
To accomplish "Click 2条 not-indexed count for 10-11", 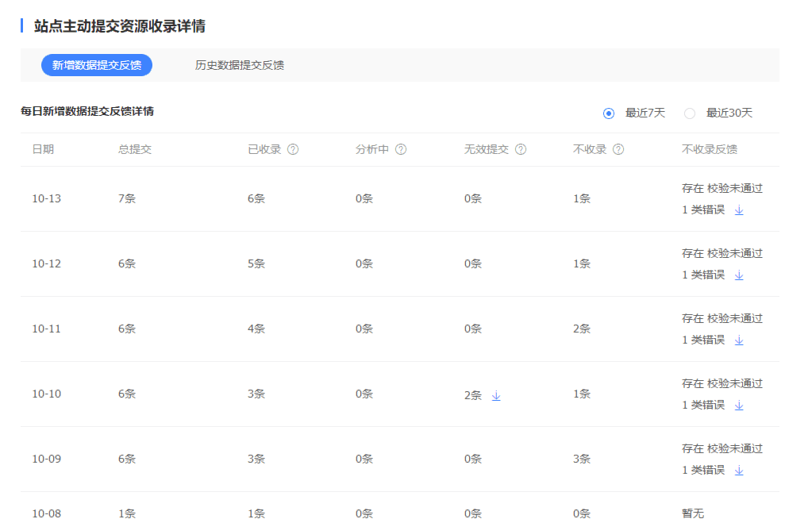I will coord(582,329).
